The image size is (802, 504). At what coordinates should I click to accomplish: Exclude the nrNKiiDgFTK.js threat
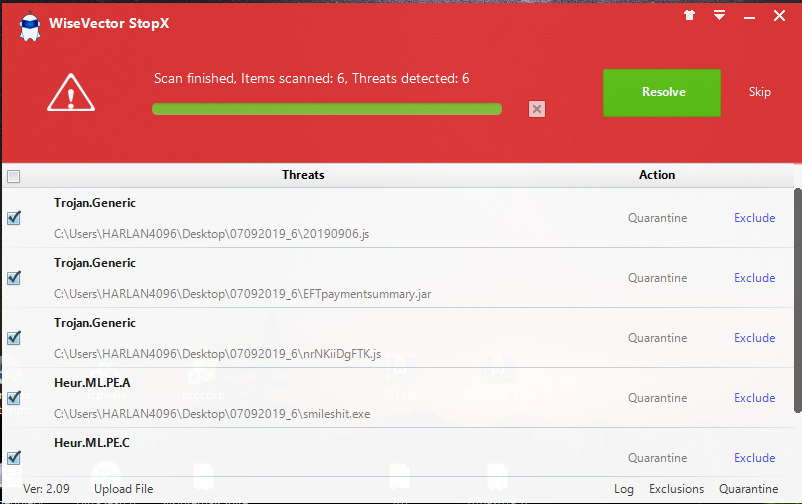point(754,338)
